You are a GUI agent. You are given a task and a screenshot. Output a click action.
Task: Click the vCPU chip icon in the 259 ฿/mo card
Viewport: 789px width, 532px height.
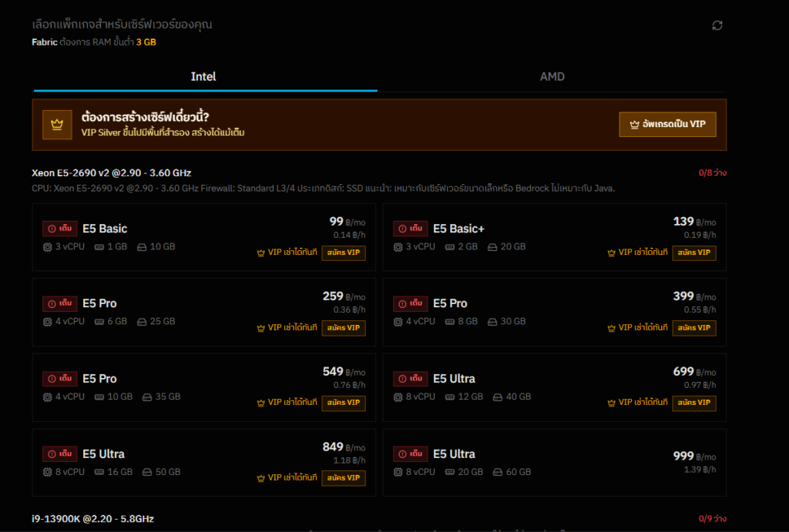click(47, 322)
